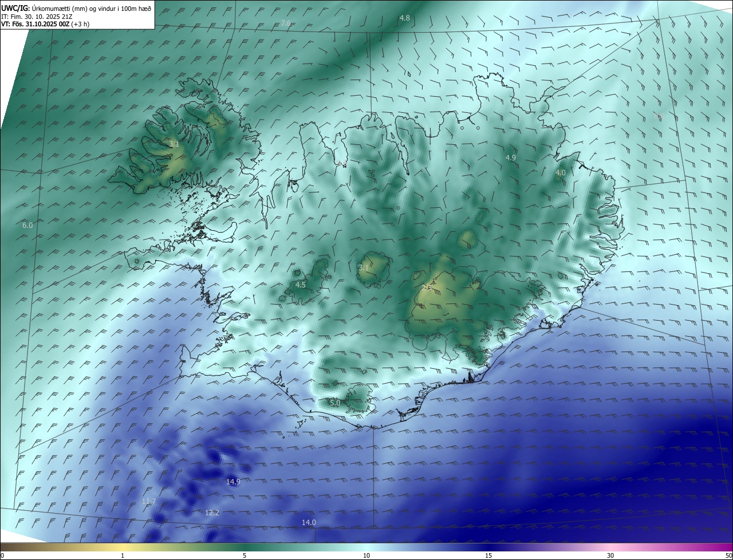Image resolution: width=733 pixels, height=560 pixels.
Task: Click the 30 tick on the color scale
Action: tap(610, 555)
